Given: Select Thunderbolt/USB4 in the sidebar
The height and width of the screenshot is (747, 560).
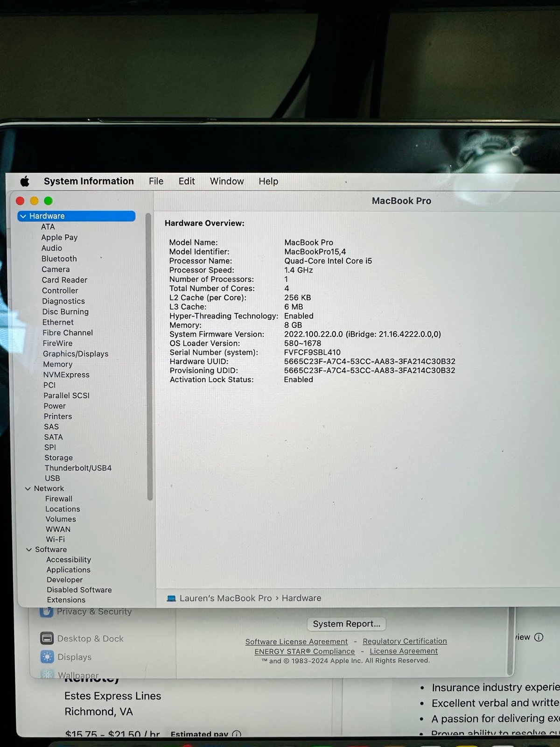Looking at the screenshot, I should tap(78, 468).
